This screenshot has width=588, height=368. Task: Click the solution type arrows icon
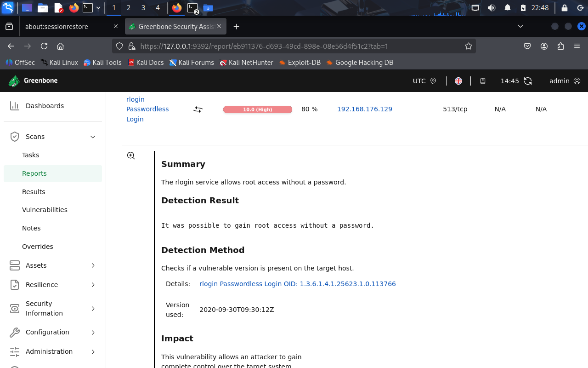(x=198, y=109)
